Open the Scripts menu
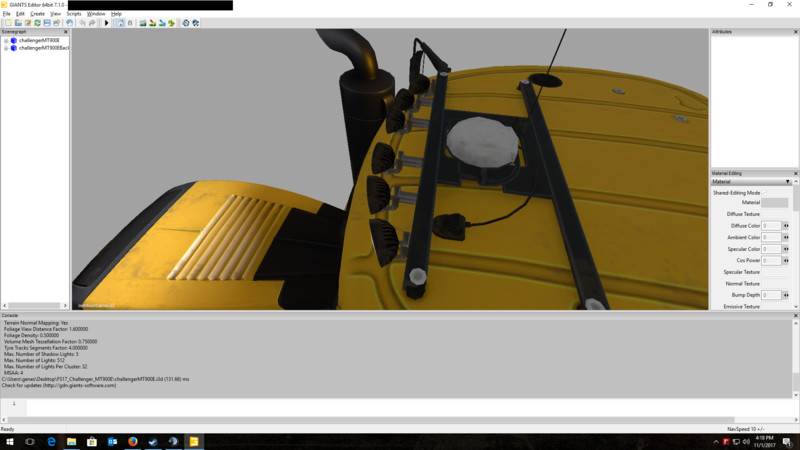This screenshot has width=800, height=450. pyautogui.click(x=74, y=13)
